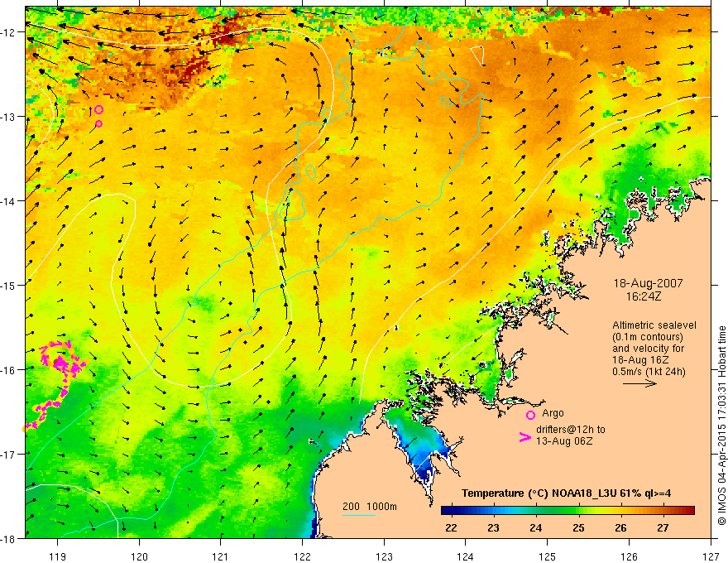
Task: Click the magenta drifters arrowhead legend symbol
Action: tap(524, 437)
